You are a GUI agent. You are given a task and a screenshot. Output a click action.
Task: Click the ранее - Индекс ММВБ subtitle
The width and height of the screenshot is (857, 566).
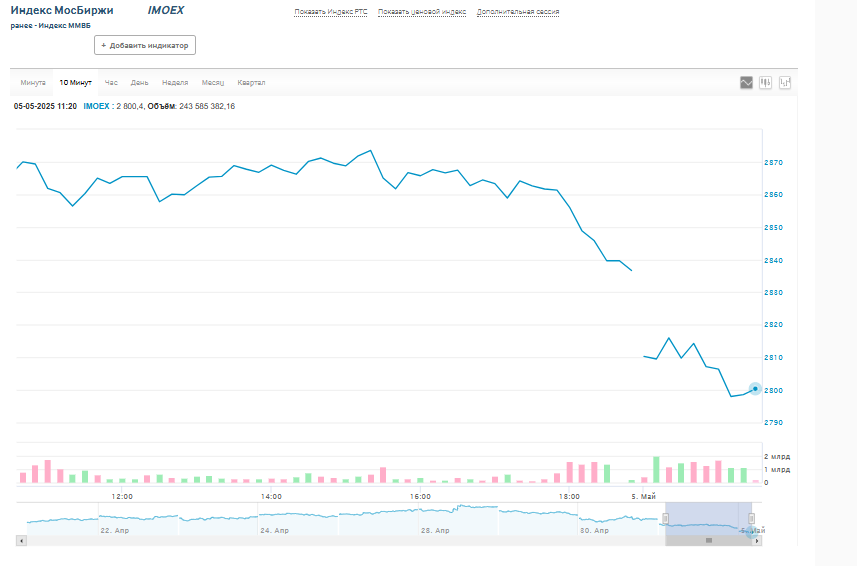(50, 26)
